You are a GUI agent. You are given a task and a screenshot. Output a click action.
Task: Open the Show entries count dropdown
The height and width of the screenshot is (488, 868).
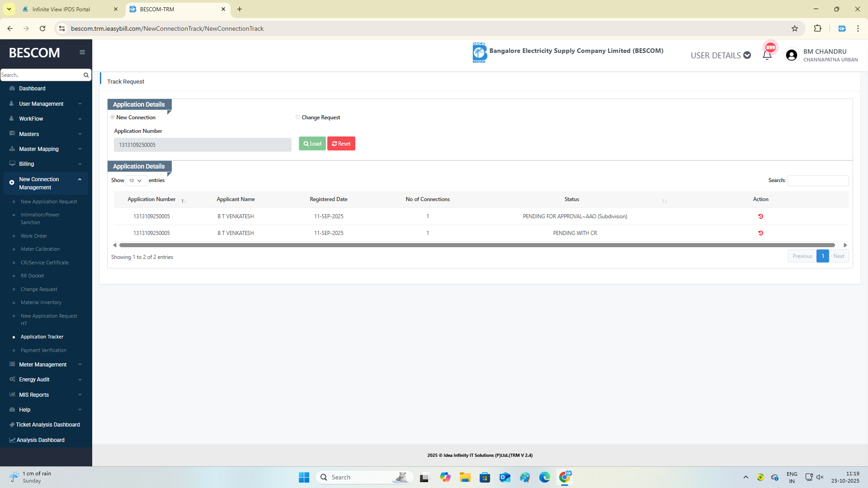136,180
